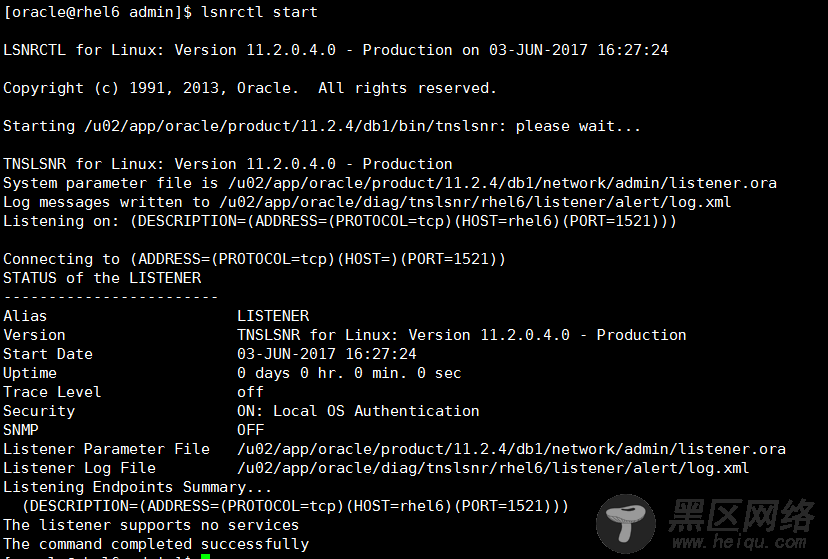This screenshot has width=828, height=559.
Task: Click the Alias value LISTENER
Action: (x=273, y=316)
